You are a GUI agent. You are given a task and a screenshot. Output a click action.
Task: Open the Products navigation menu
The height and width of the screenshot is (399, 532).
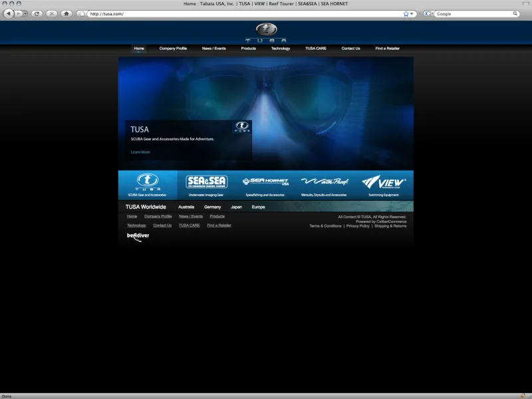[x=248, y=49]
